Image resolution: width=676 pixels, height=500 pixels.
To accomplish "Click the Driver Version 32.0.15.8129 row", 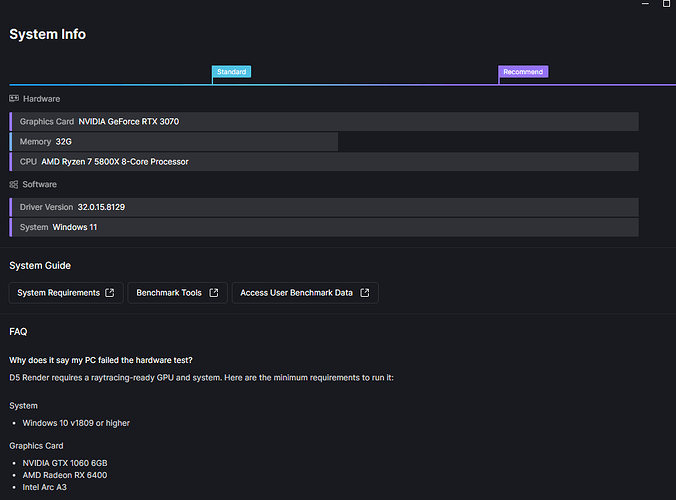I will pos(324,207).
